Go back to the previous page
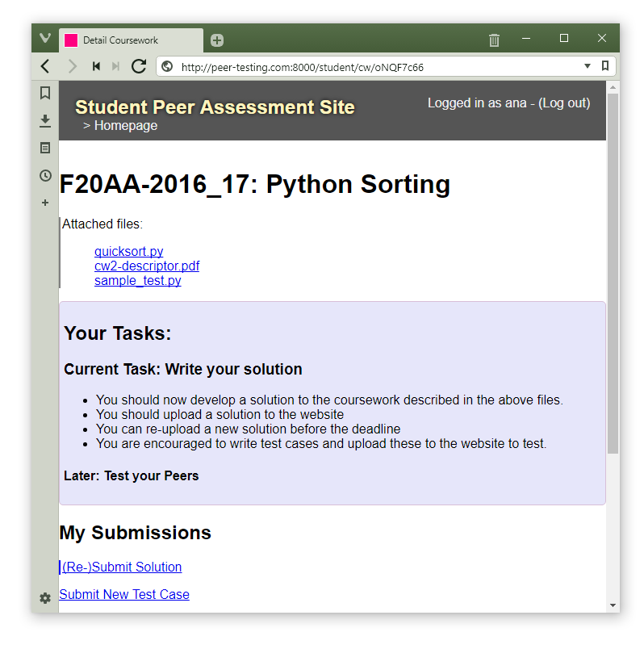This screenshot has width=644, height=649. click(x=45, y=66)
